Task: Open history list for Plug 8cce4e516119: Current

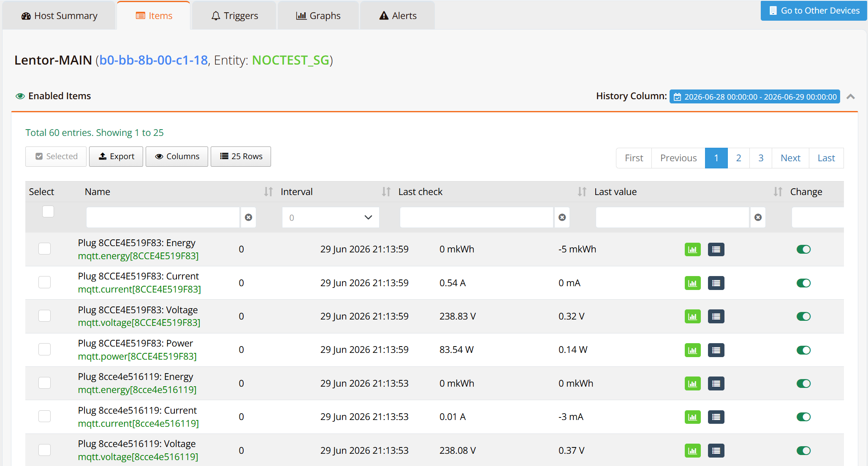Action: pyautogui.click(x=716, y=417)
